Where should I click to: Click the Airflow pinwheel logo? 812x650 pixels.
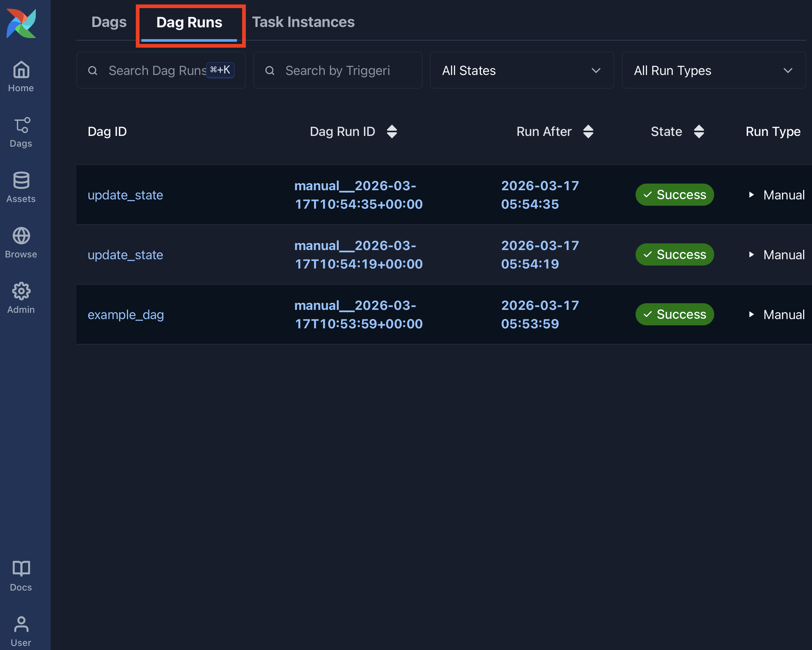(21, 23)
